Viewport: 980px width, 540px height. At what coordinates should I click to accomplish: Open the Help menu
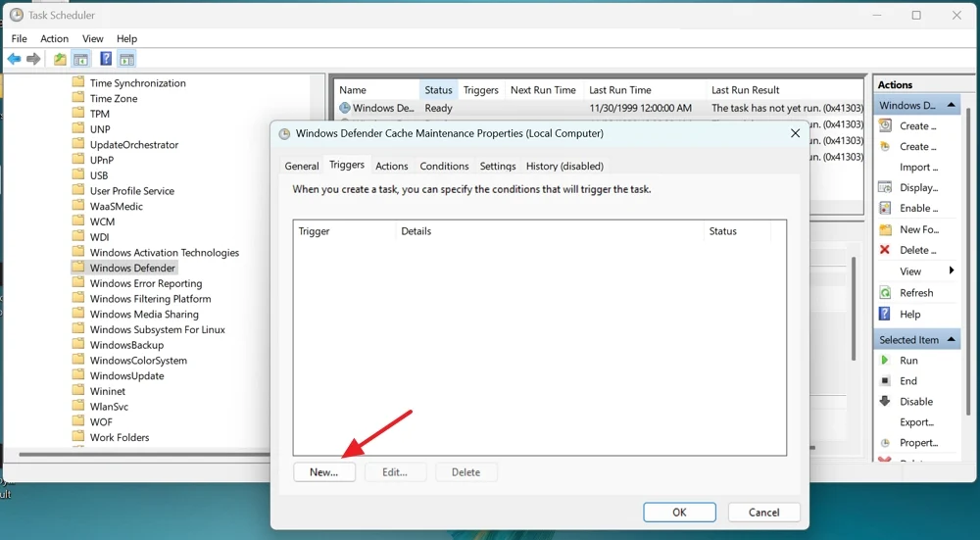(126, 39)
